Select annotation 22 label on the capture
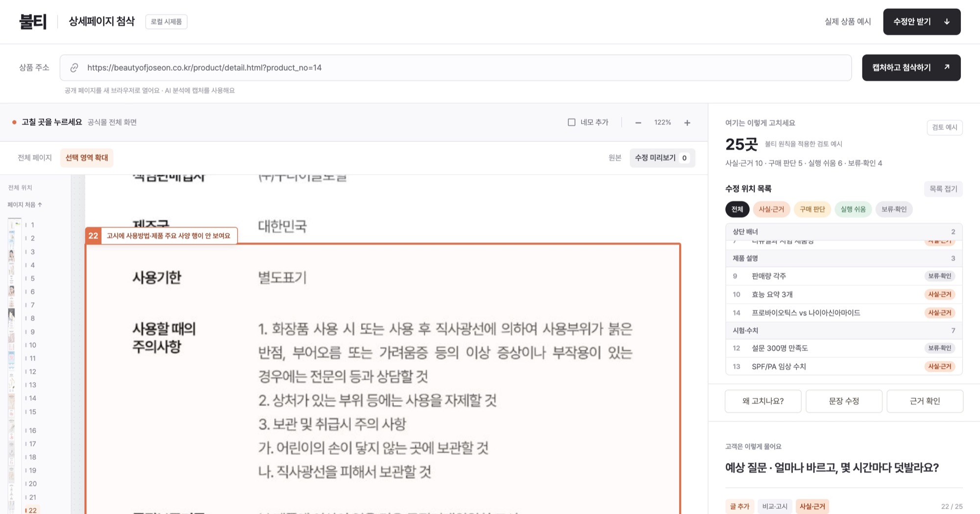The height and width of the screenshot is (514, 980). [x=161, y=236]
